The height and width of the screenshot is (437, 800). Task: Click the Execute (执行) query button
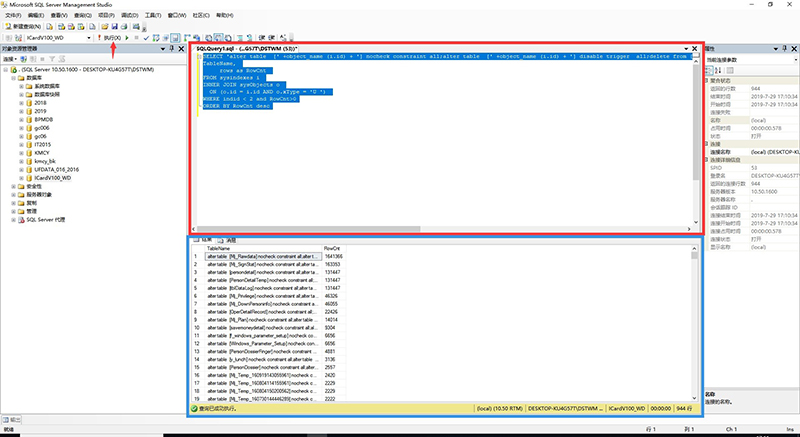coord(110,38)
